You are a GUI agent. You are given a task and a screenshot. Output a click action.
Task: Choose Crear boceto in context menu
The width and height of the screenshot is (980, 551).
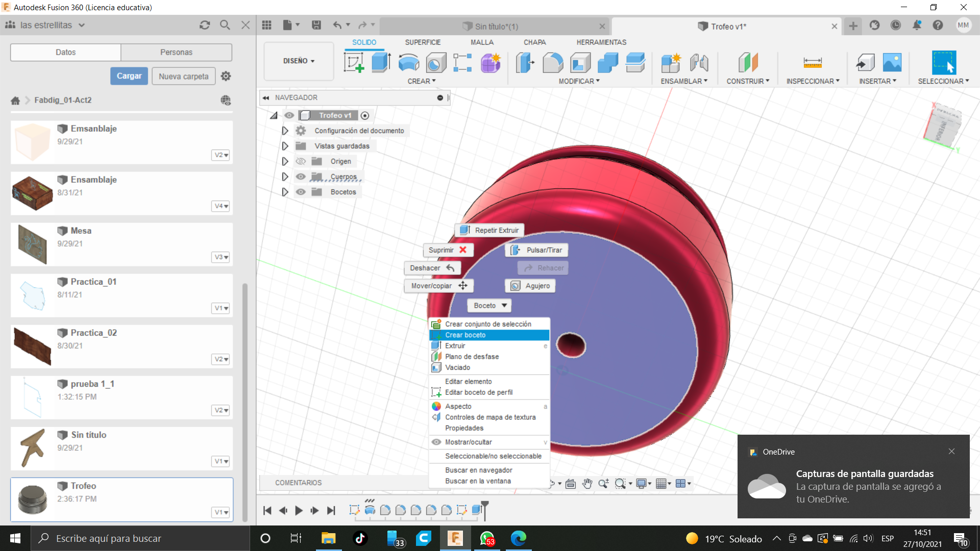click(489, 335)
